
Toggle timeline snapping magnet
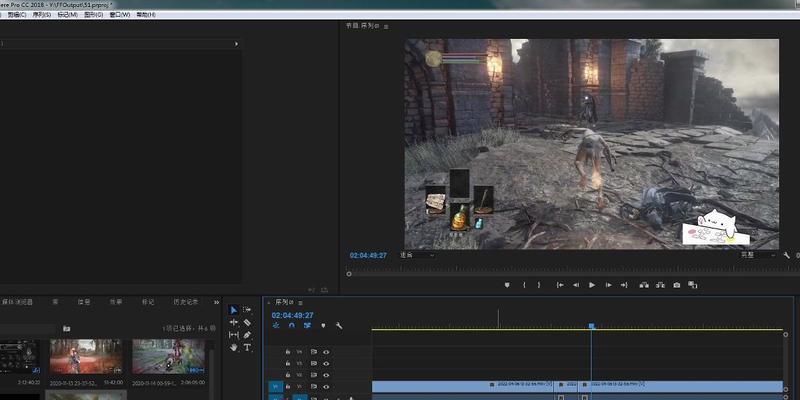coord(291,326)
